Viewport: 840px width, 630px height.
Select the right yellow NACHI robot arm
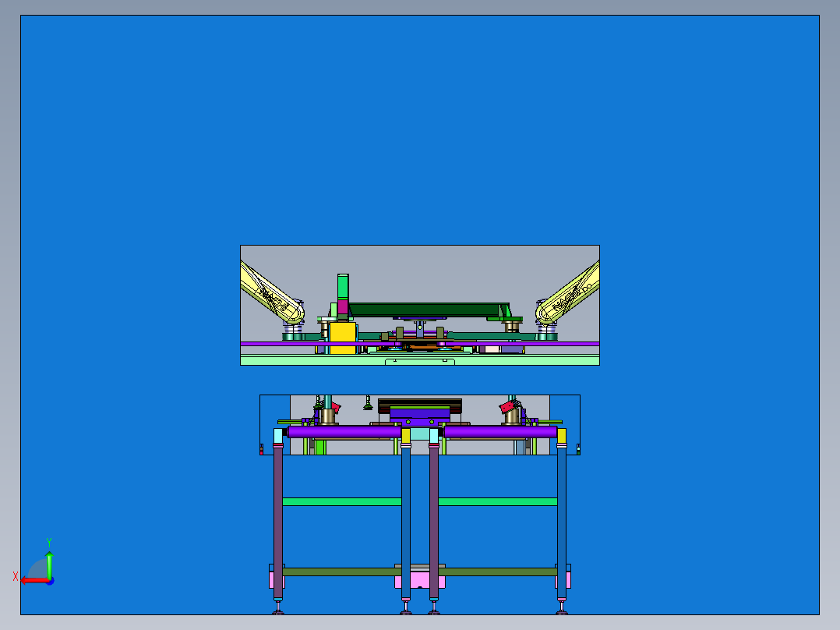pos(568,293)
